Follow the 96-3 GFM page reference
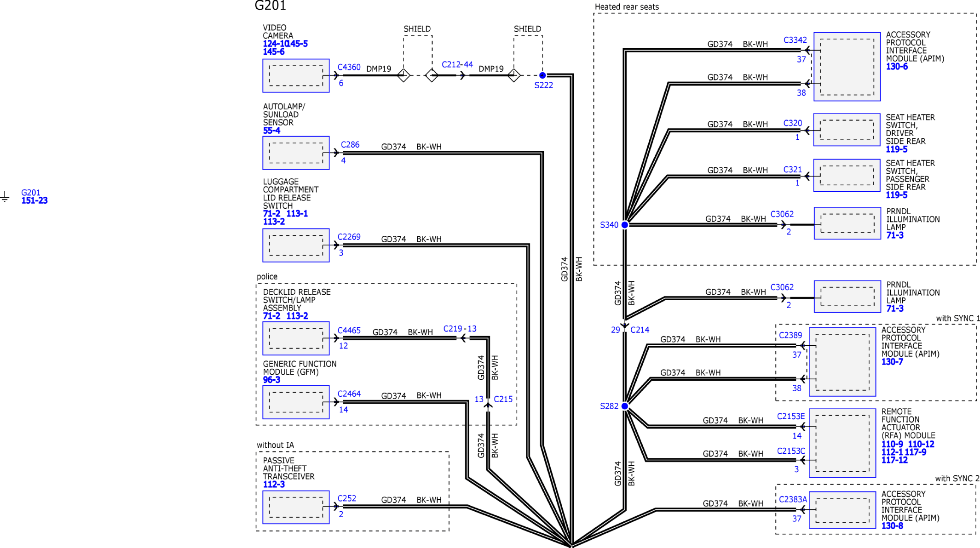This screenshot has height=548, width=980. (x=271, y=380)
